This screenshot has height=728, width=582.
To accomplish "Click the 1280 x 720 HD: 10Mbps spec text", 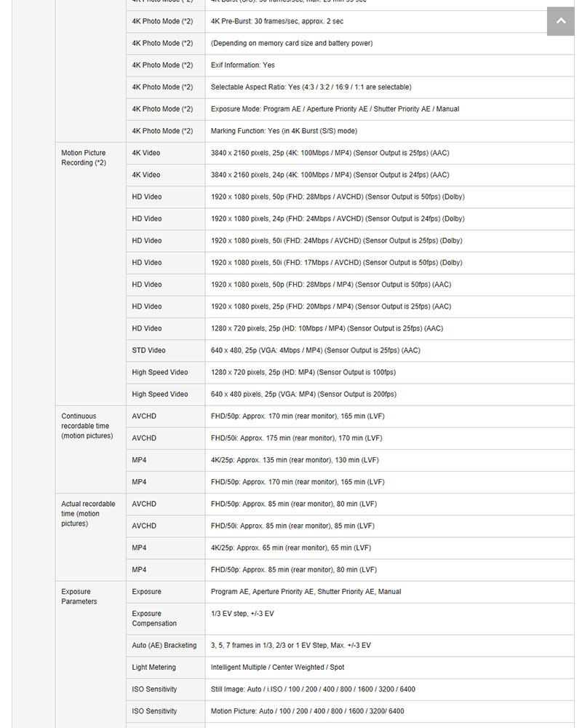I will [327, 328].
